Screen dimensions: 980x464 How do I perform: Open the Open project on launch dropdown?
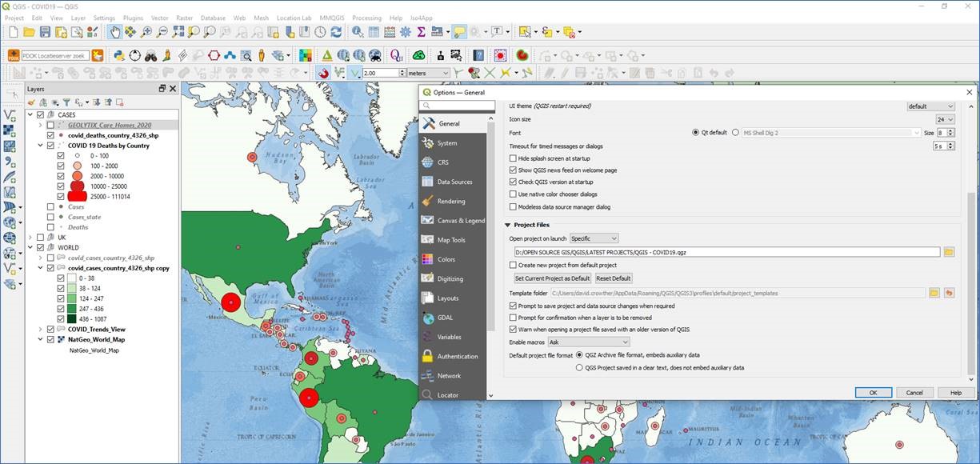pos(594,238)
